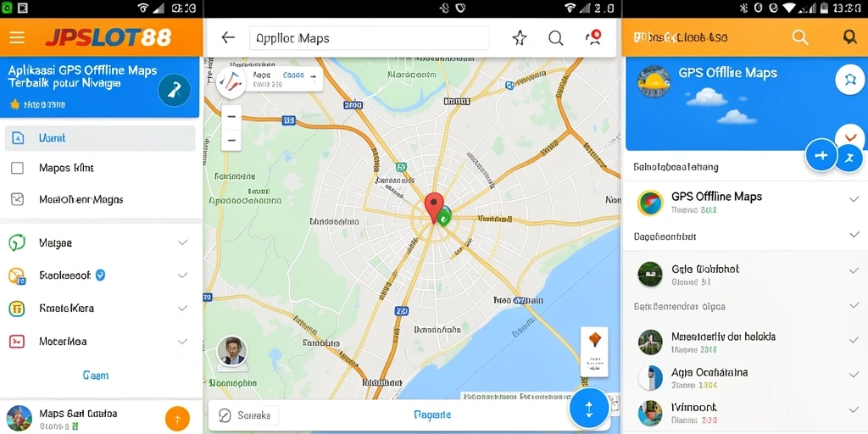Expand the GPS Offline Maps list row

point(854,199)
